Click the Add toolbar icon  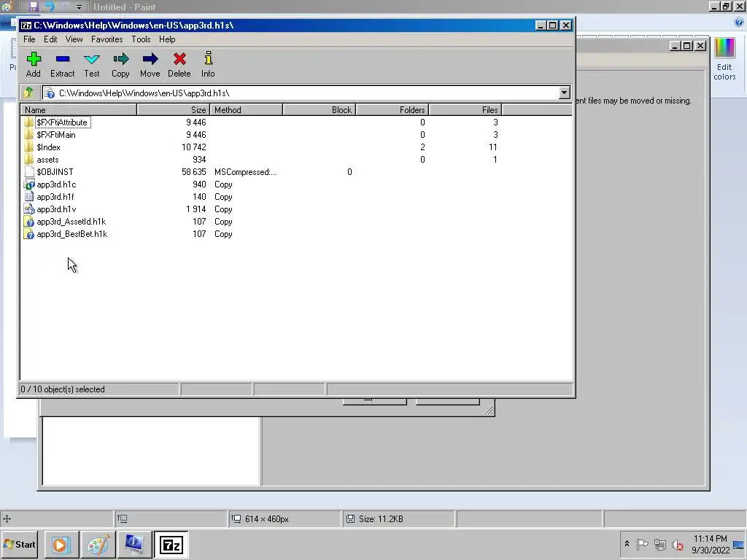click(x=34, y=59)
